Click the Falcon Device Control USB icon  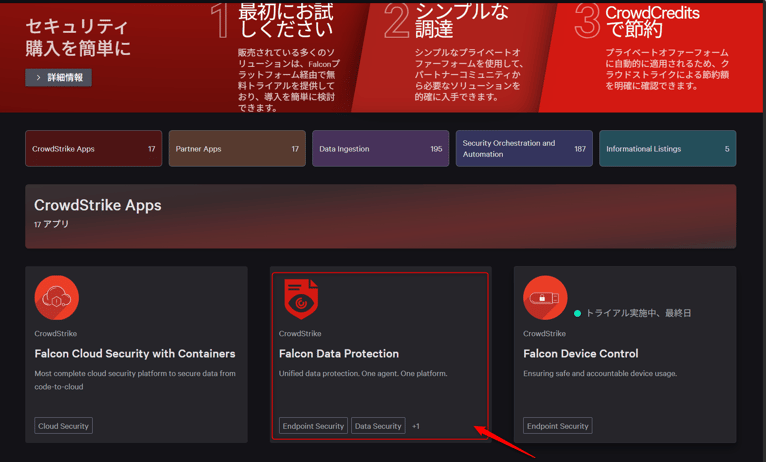pyautogui.click(x=545, y=297)
